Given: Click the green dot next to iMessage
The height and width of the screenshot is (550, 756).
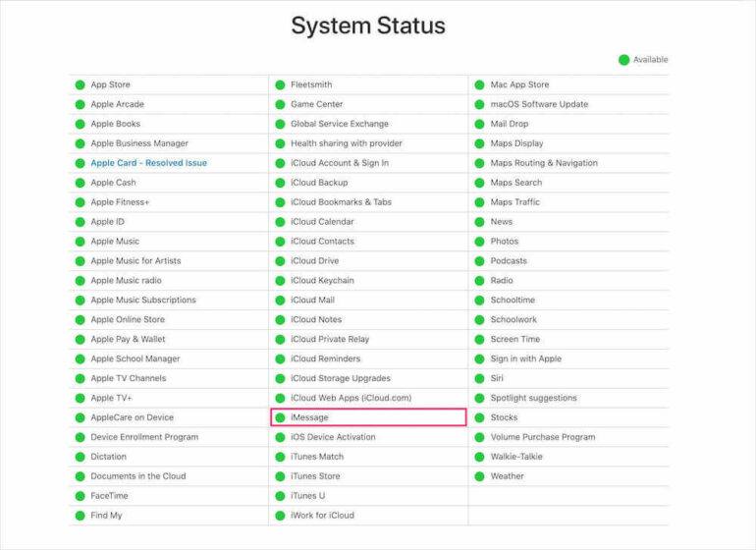Looking at the screenshot, I should (x=280, y=417).
